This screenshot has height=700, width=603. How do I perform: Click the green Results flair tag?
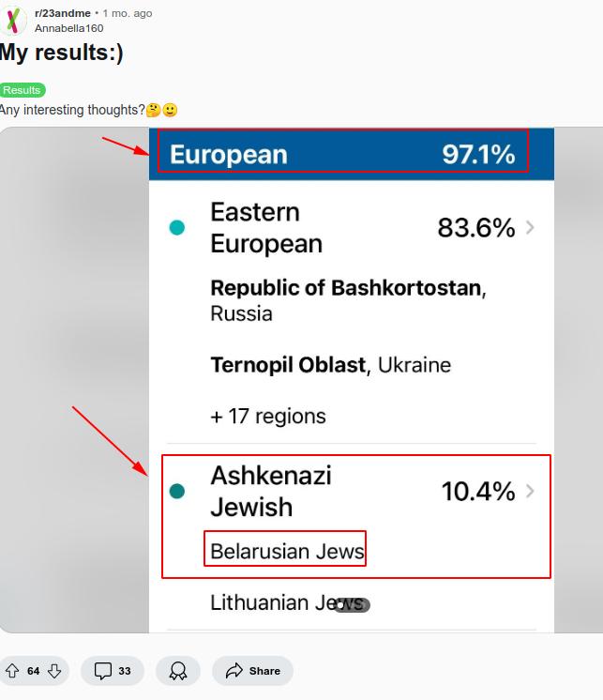[x=22, y=90]
